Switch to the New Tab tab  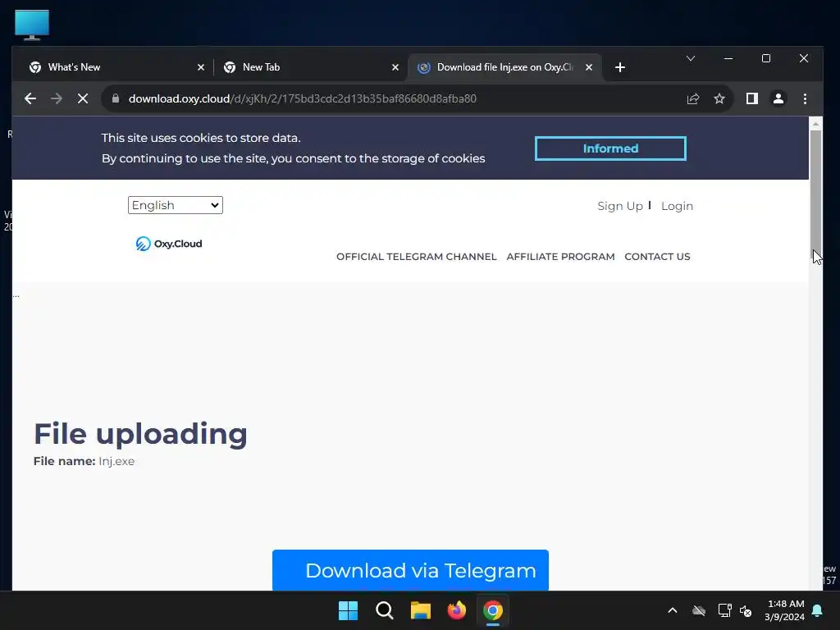tap(311, 67)
